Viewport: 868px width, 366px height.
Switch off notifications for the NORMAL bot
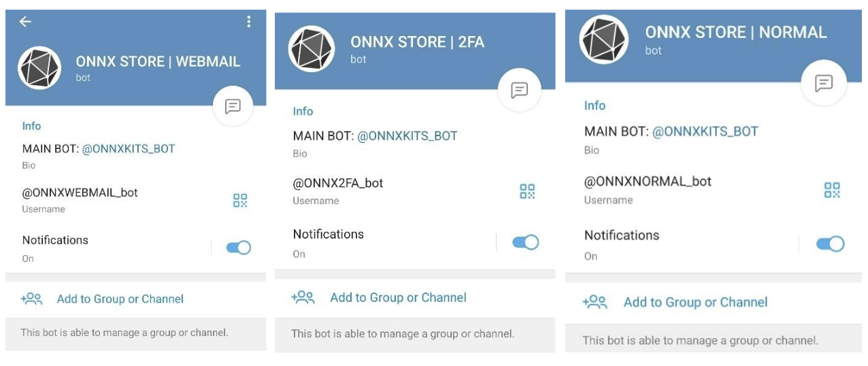point(831,244)
